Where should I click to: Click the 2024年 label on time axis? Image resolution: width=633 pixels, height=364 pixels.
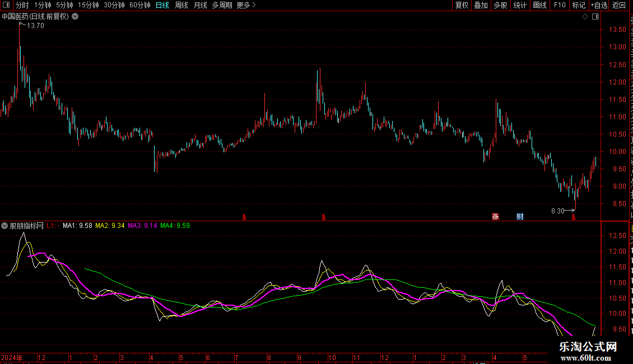click(12, 357)
